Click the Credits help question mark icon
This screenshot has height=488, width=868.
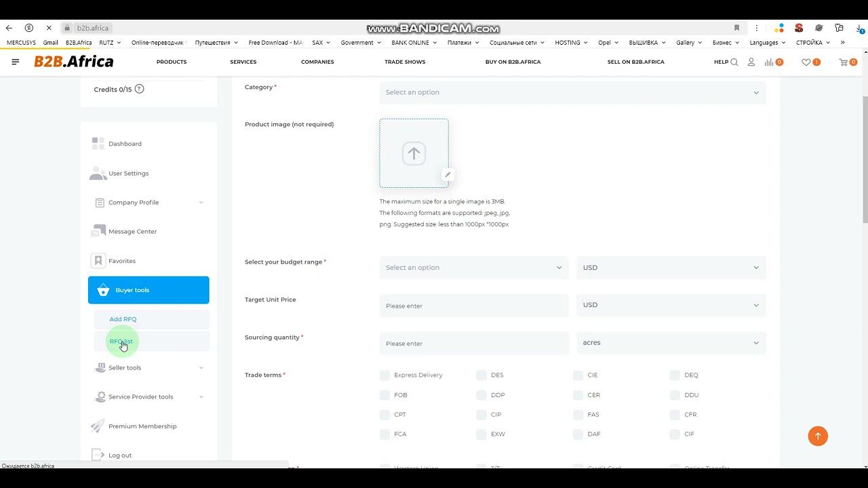(x=139, y=89)
